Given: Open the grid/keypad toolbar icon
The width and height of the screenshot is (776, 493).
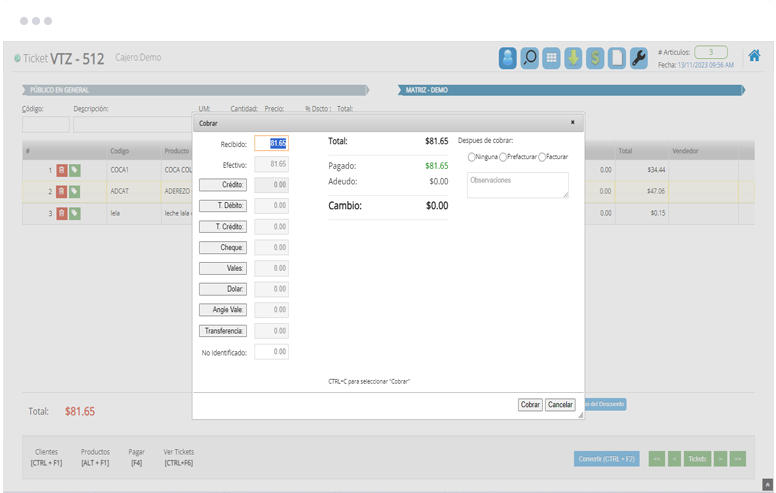Looking at the screenshot, I should tap(551, 58).
